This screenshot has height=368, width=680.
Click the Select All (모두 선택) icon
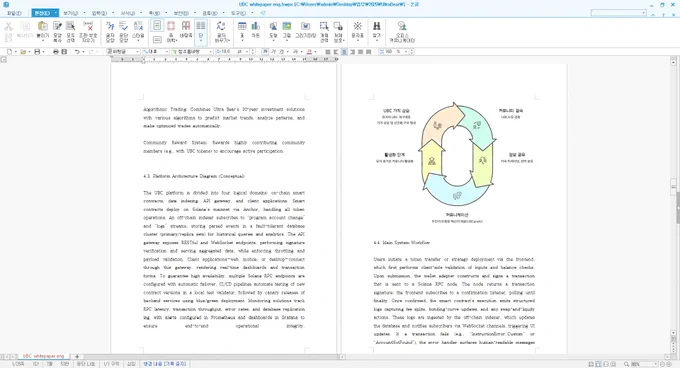click(x=71, y=31)
